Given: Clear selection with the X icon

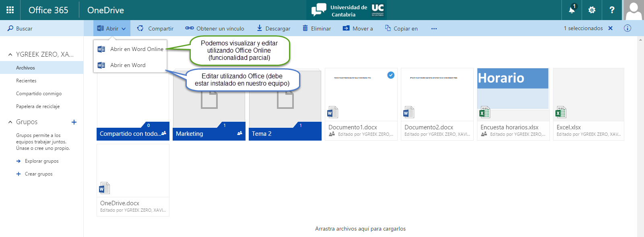Looking at the screenshot, I should (x=611, y=28).
